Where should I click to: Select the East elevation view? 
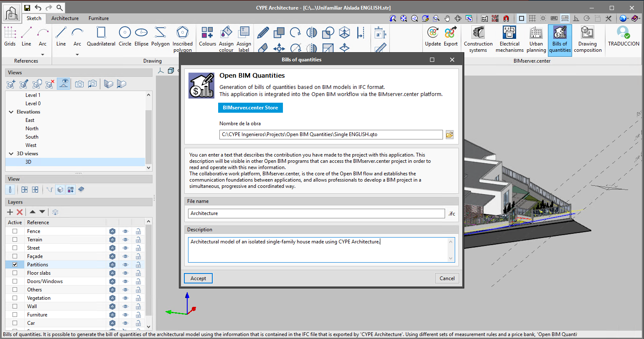[30, 120]
